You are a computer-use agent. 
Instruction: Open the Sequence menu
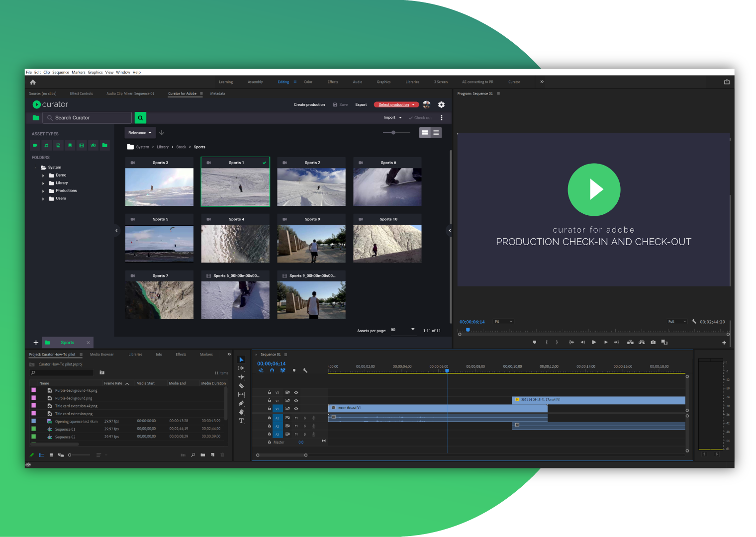click(61, 73)
